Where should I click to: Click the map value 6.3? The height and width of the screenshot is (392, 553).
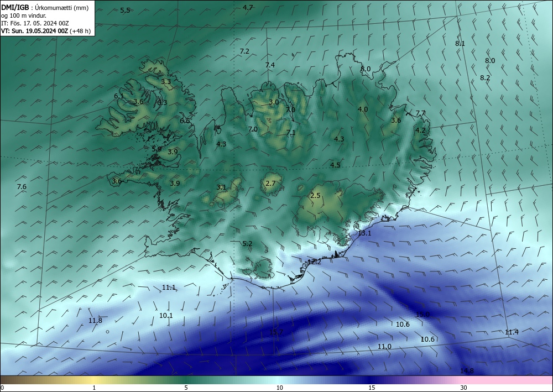click(162, 102)
